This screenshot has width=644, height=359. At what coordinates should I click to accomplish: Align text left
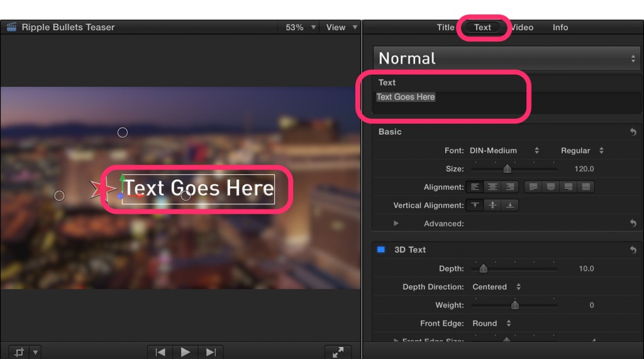click(475, 187)
